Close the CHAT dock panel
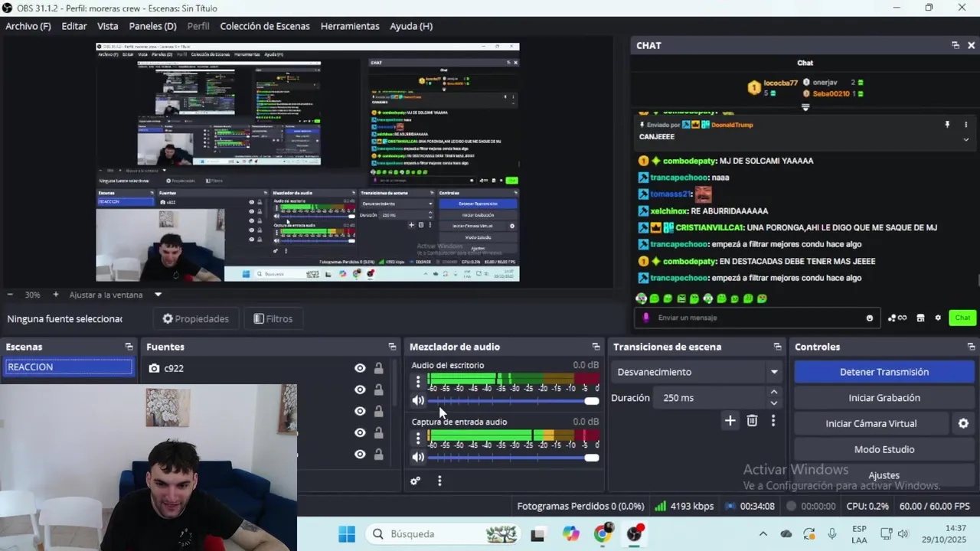The width and height of the screenshot is (980, 551). [971, 45]
